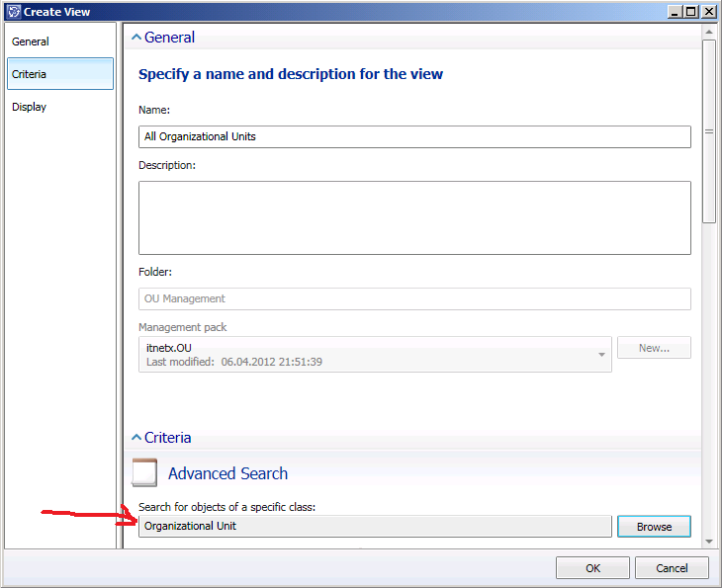Image resolution: width=722 pixels, height=588 pixels.
Task: Confirm with the OK button
Action: 592,567
